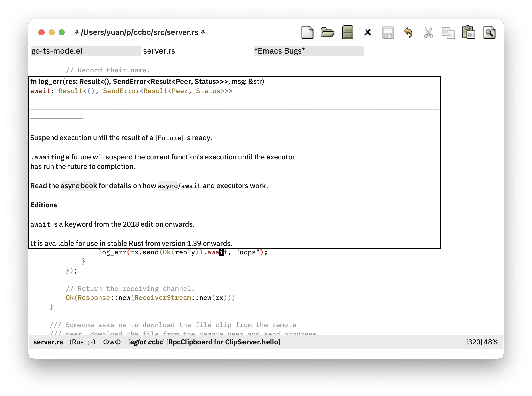Click the save copy icon

(388, 33)
